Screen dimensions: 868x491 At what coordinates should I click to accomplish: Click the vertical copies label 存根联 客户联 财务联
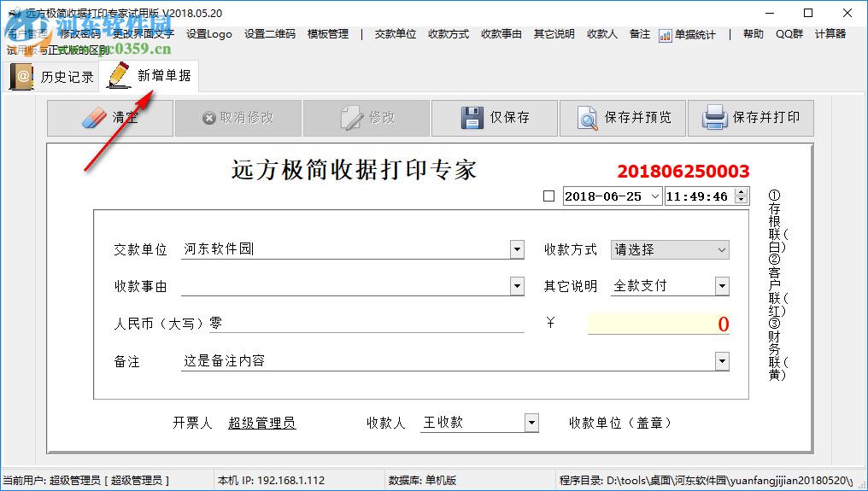click(776, 285)
